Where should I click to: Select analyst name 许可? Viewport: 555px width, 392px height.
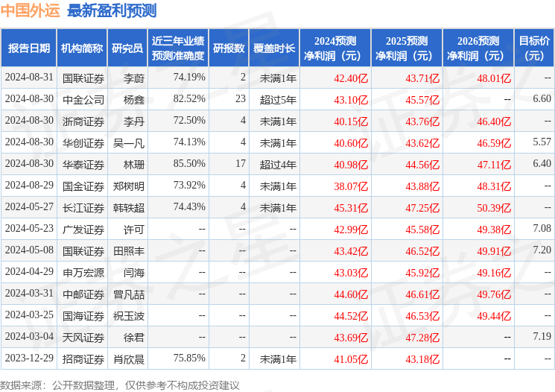click(134, 229)
